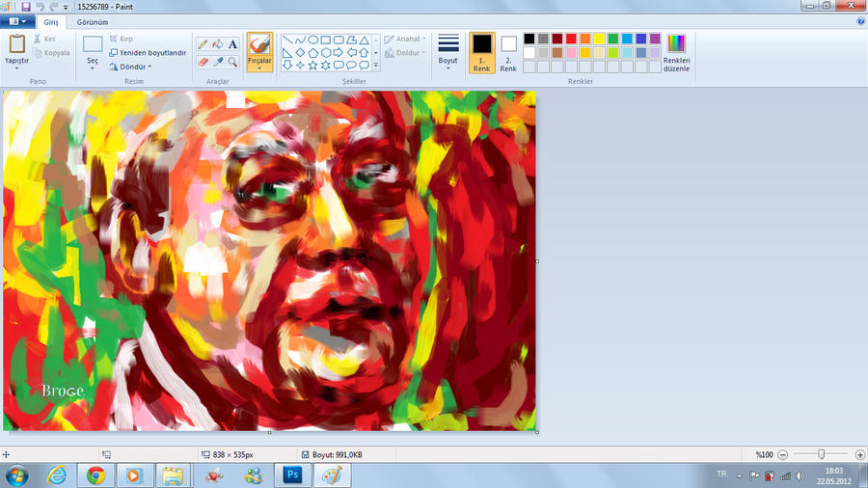Choose the Oval shape

312,41
